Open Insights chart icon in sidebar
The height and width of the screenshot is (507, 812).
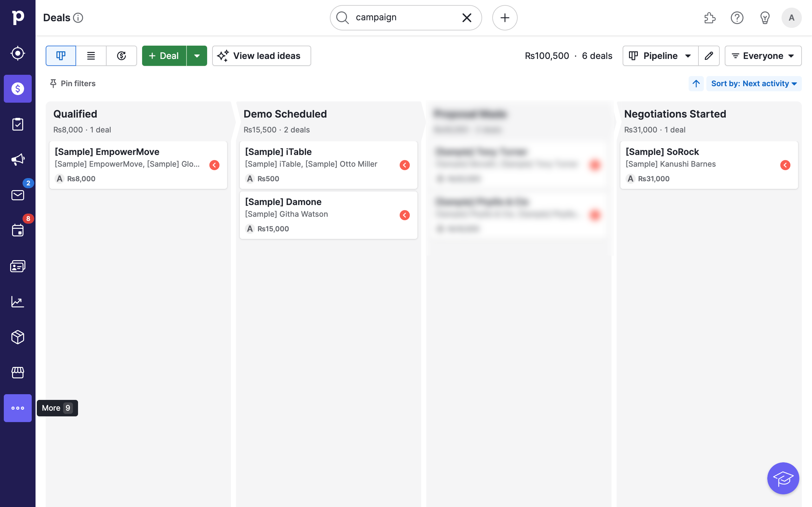coord(17,301)
